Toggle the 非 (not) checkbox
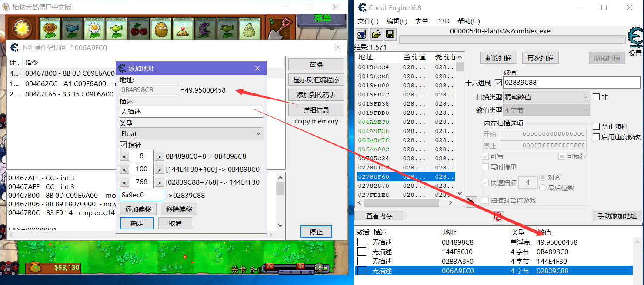 coord(596,97)
